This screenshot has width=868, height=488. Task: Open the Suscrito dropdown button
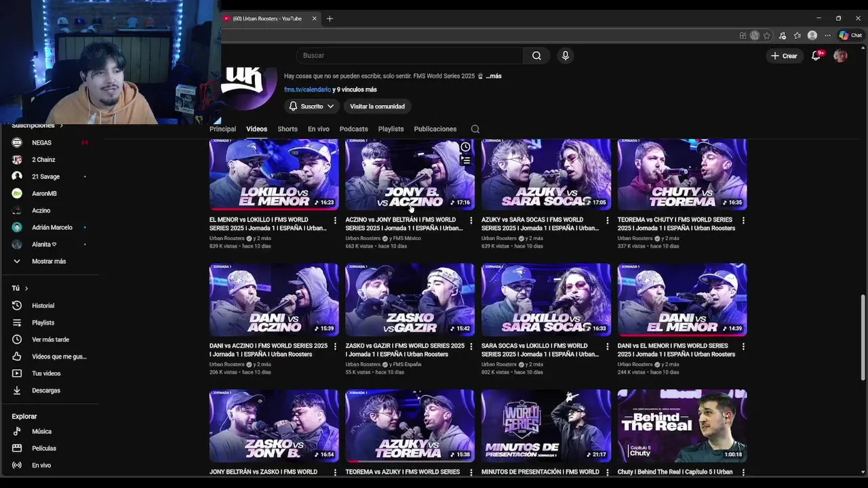pyautogui.click(x=312, y=106)
